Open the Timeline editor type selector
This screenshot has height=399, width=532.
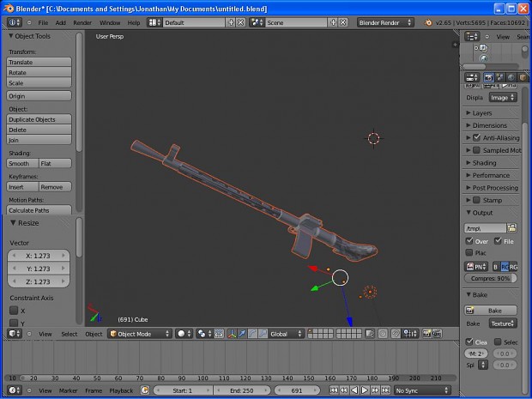[15, 390]
